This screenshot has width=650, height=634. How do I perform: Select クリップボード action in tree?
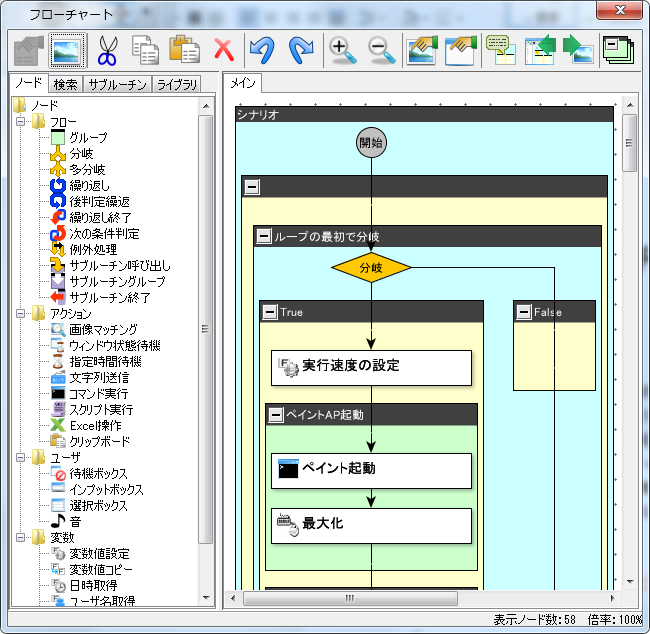tap(99, 441)
